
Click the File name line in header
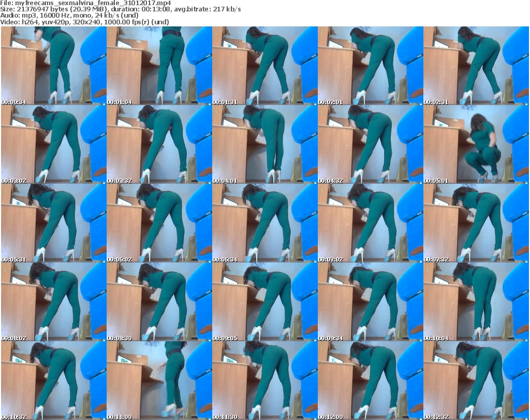click(x=85, y=3)
